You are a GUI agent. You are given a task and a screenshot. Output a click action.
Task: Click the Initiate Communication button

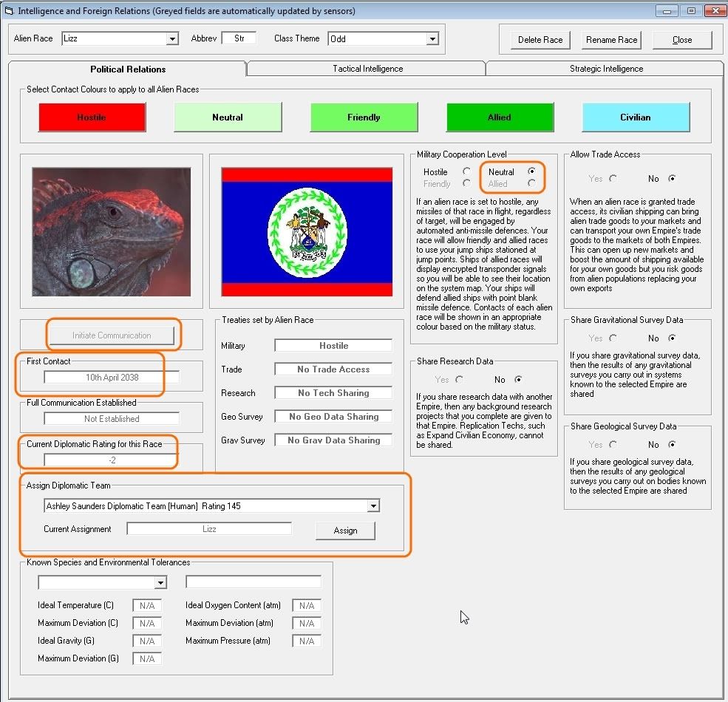(112, 335)
